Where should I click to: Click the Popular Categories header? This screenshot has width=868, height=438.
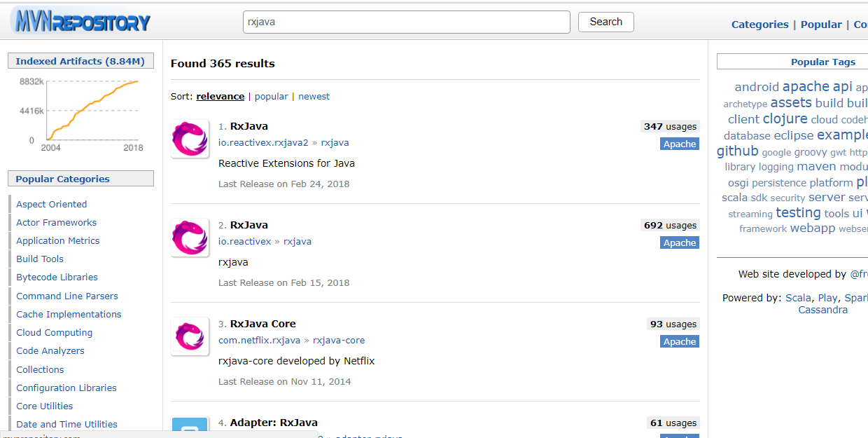click(x=80, y=179)
